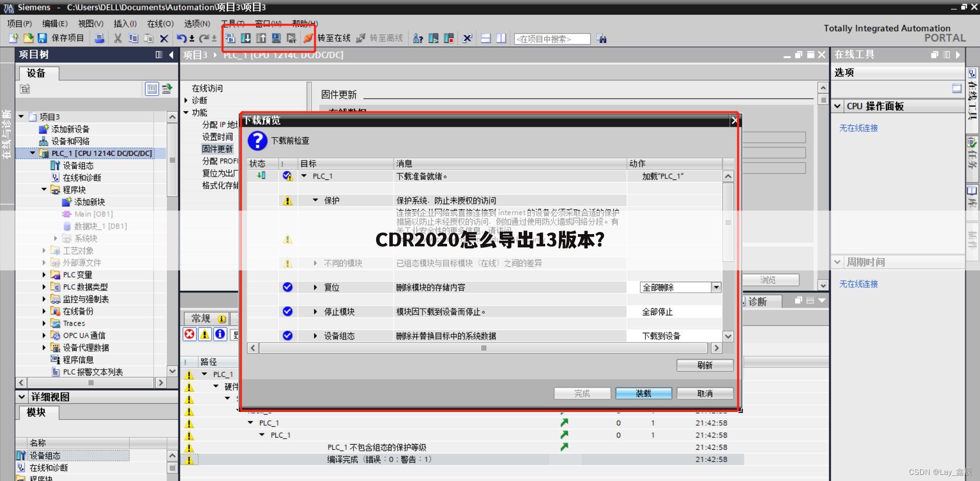Click the Delete X icon in the toolbar
The image size is (980, 481).
coord(164,38)
